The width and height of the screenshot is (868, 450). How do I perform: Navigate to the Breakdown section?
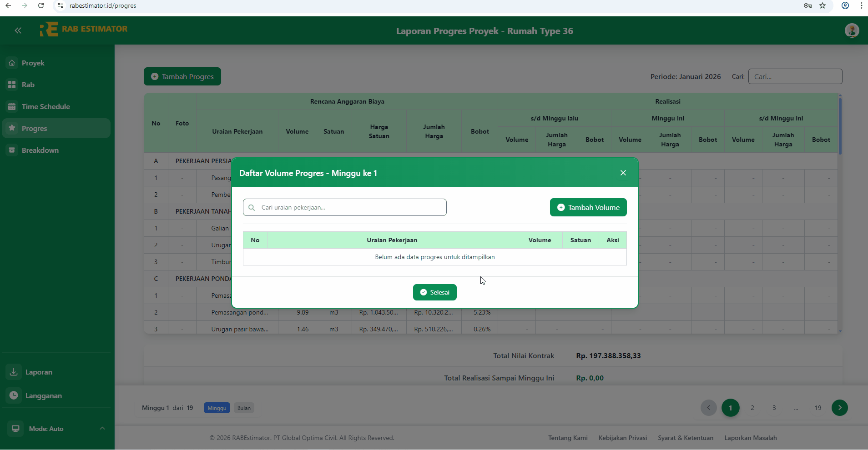tap(40, 150)
